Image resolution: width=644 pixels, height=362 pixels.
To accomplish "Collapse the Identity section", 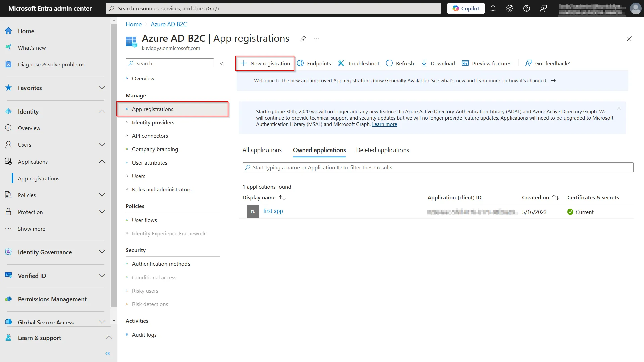I will [x=102, y=111].
